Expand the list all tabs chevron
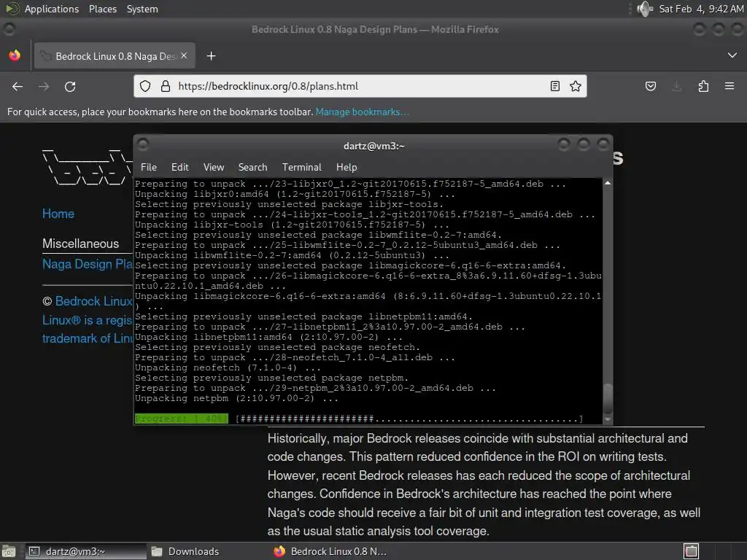 [732, 55]
